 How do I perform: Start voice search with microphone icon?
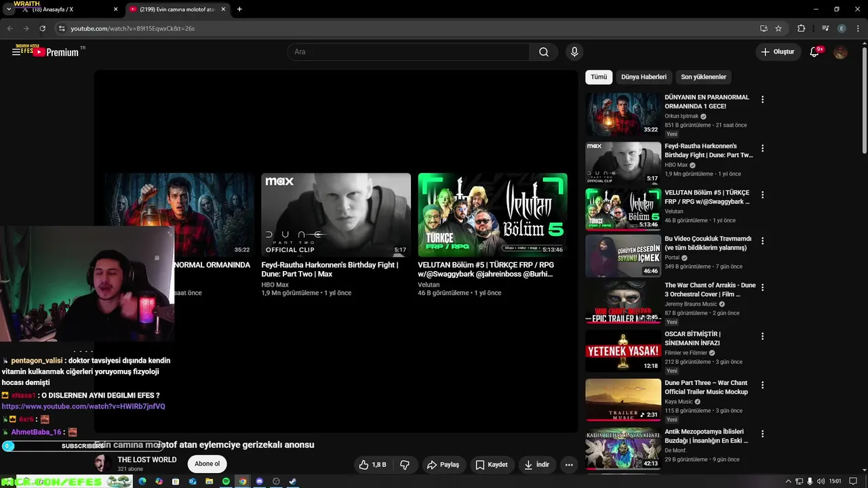(x=574, y=52)
